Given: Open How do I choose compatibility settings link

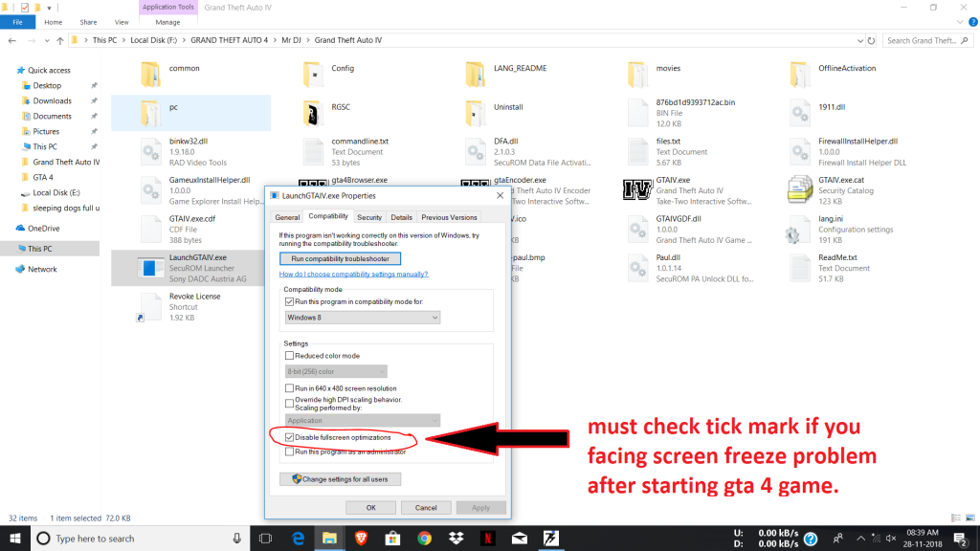Looking at the screenshot, I should [354, 275].
